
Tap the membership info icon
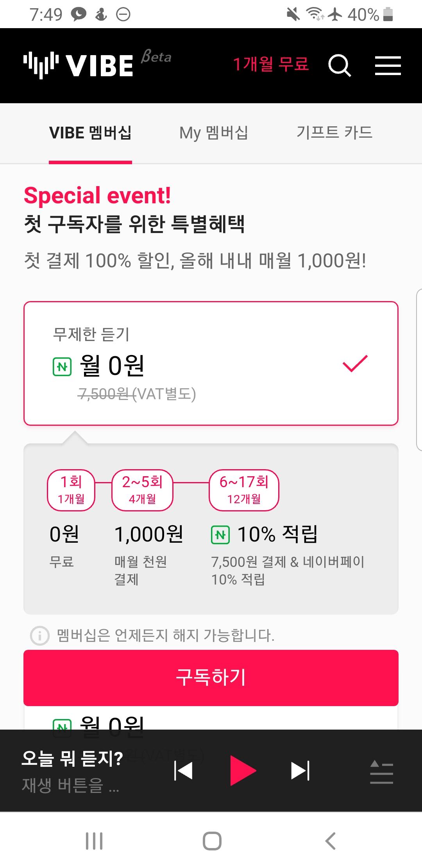(x=40, y=635)
